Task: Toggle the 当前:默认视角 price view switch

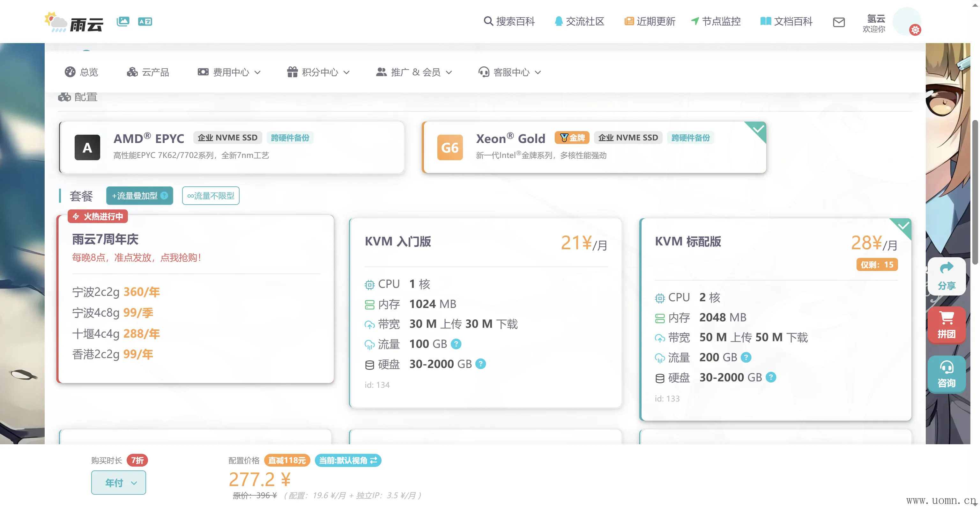Action: click(x=348, y=461)
